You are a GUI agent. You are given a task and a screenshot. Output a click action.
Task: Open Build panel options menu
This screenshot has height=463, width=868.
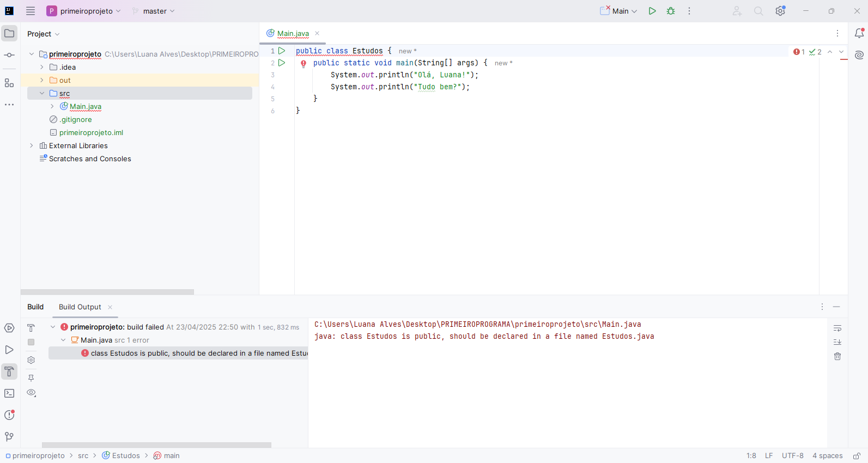(x=822, y=307)
